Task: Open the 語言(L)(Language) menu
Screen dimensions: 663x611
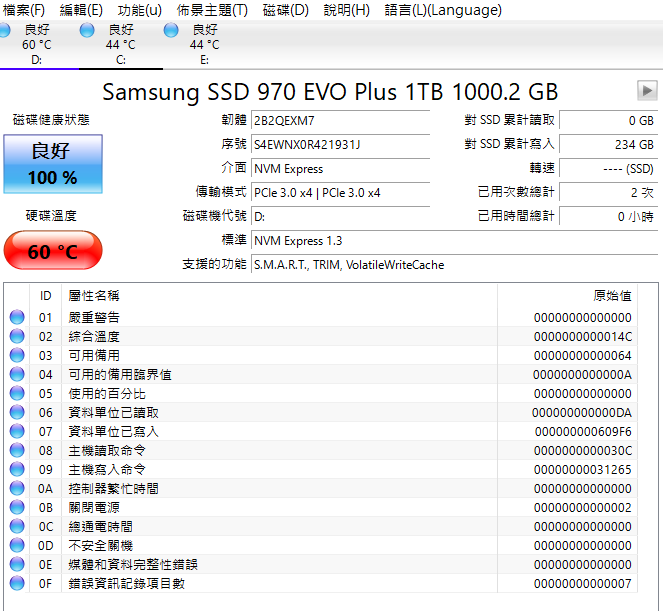Action: (443, 10)
